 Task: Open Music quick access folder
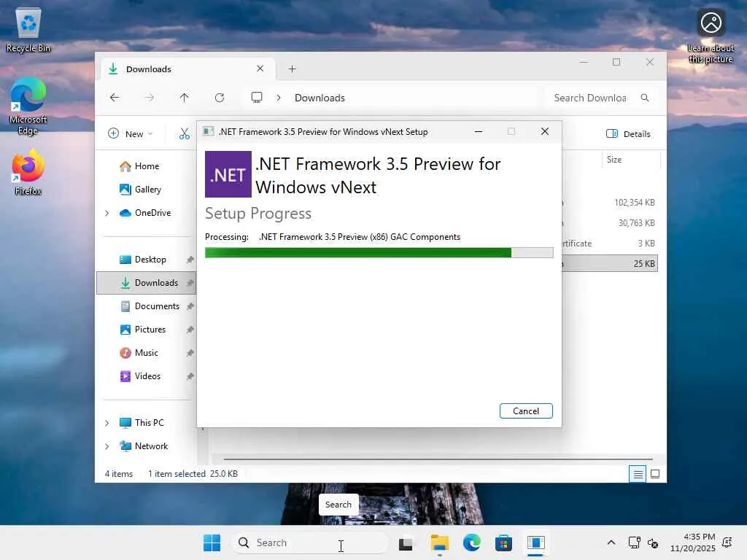146,353
